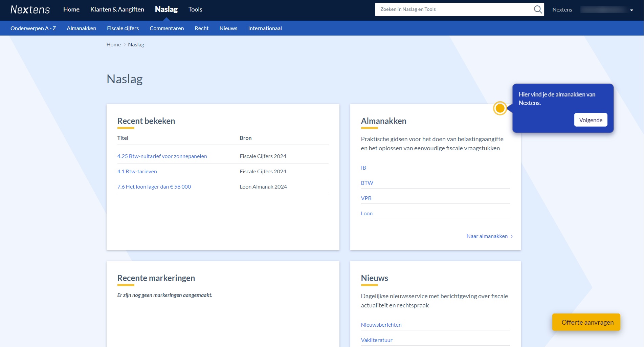Click the Nextens logo
Screen dimensions: 644x347
click(30, 9)
